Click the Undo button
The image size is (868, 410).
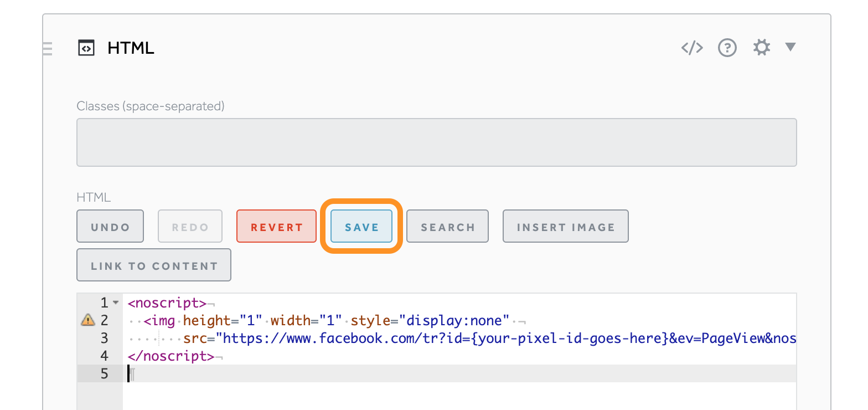(x=110, y=226)
